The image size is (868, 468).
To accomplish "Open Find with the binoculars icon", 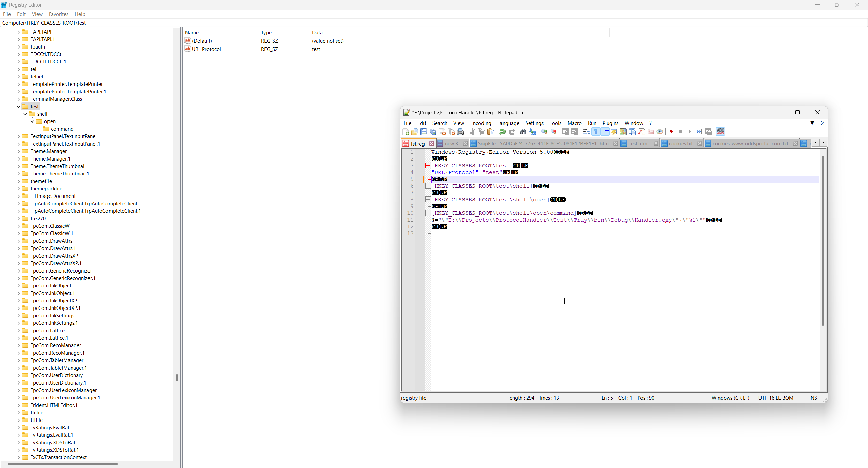I will click(x=523, y=132).
